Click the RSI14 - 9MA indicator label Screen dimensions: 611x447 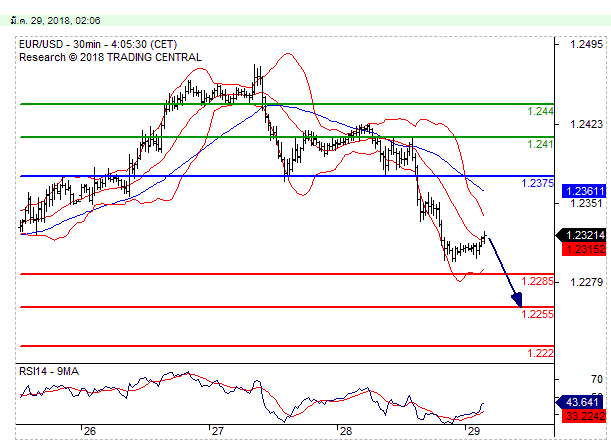(x=49, y=371)
